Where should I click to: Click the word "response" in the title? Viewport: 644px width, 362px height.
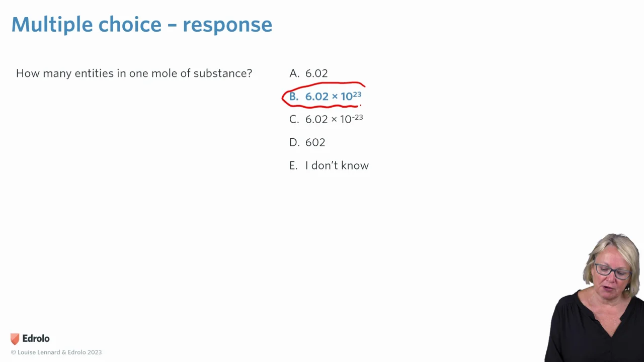pos(227,25)
